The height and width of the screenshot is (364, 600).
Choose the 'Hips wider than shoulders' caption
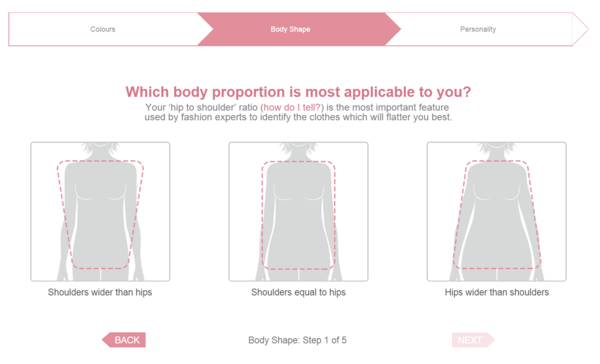[497, 292]
